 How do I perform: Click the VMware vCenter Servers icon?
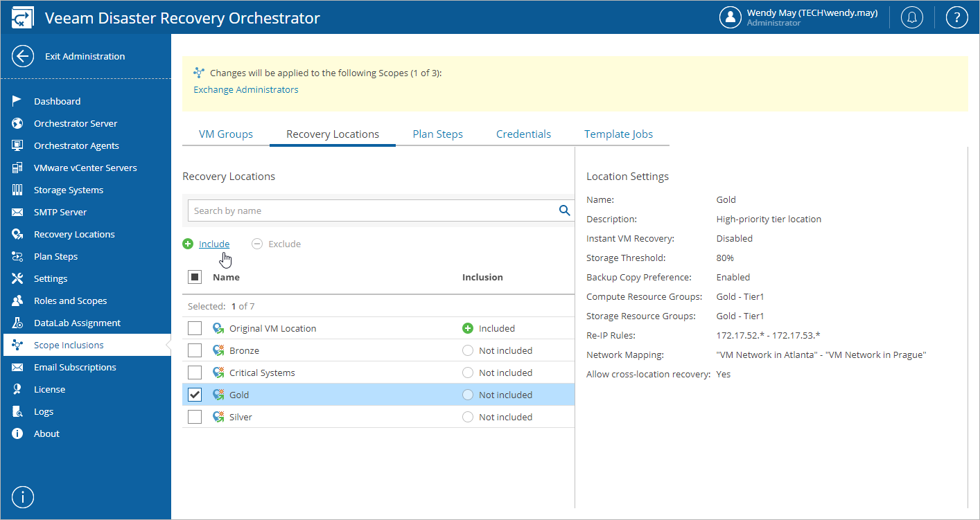(18, 168)
